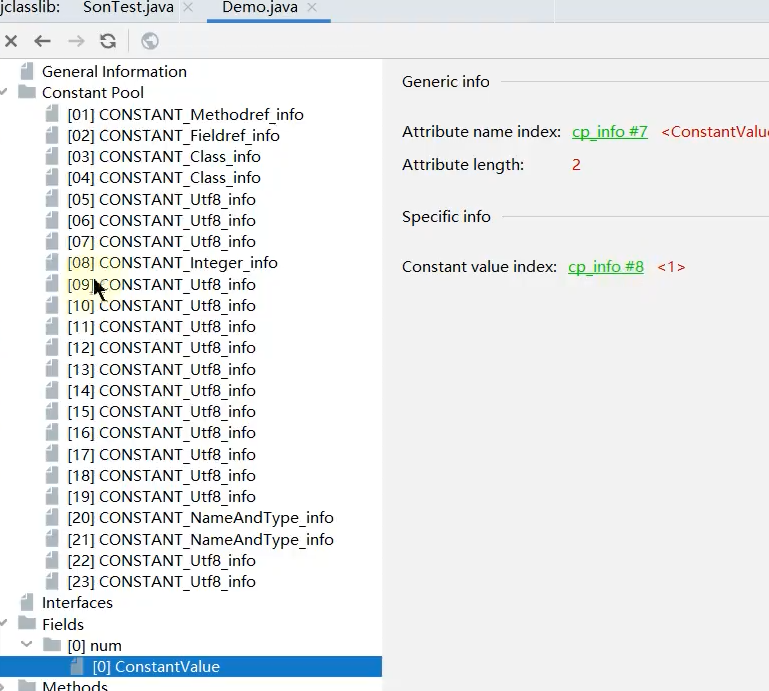Close the SonTest.java tab
The height and width of the screenshot is (691, 769).
[x=188, y=7]
